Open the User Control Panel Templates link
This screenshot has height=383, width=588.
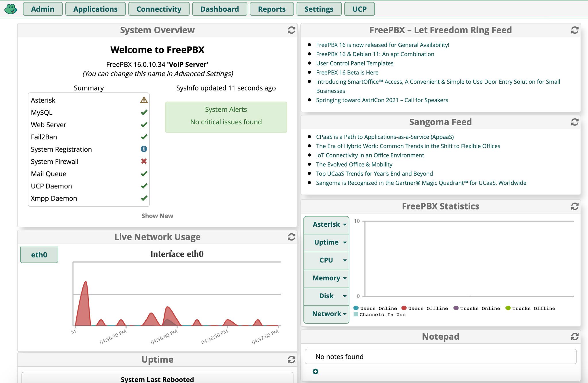355,63
